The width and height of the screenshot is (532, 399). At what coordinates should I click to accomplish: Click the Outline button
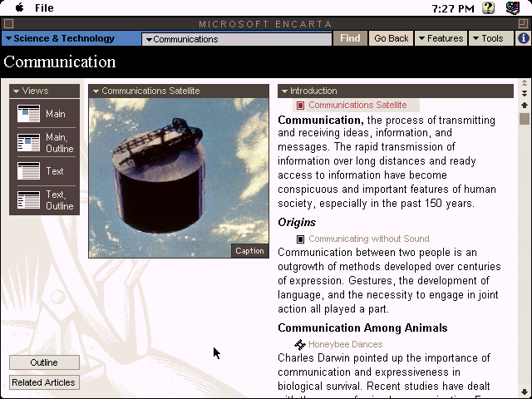(x=44, y=362)
